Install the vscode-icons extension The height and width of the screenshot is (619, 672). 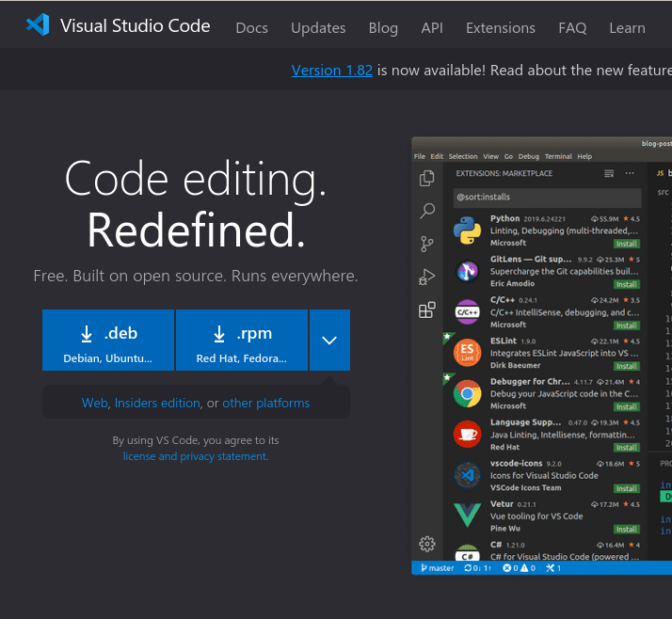click(x=627, y=489)
